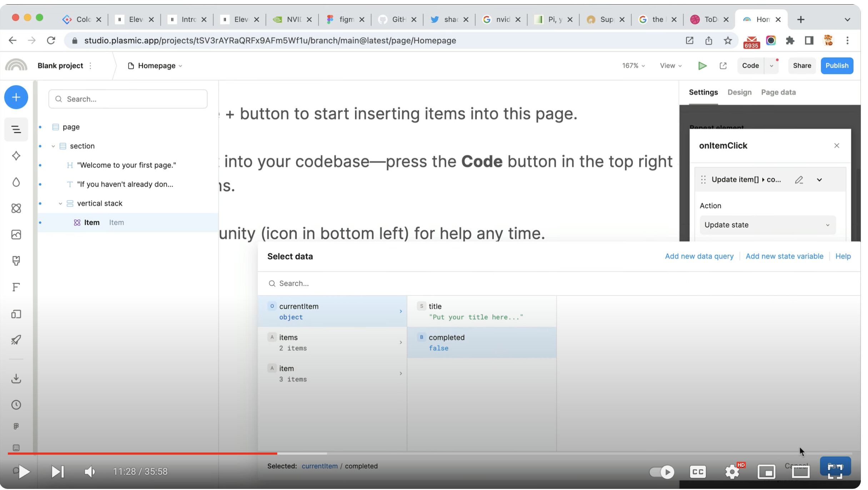Click the green preview play icon
This screenshot has width=868, height=490.
(x=703, y=66)
